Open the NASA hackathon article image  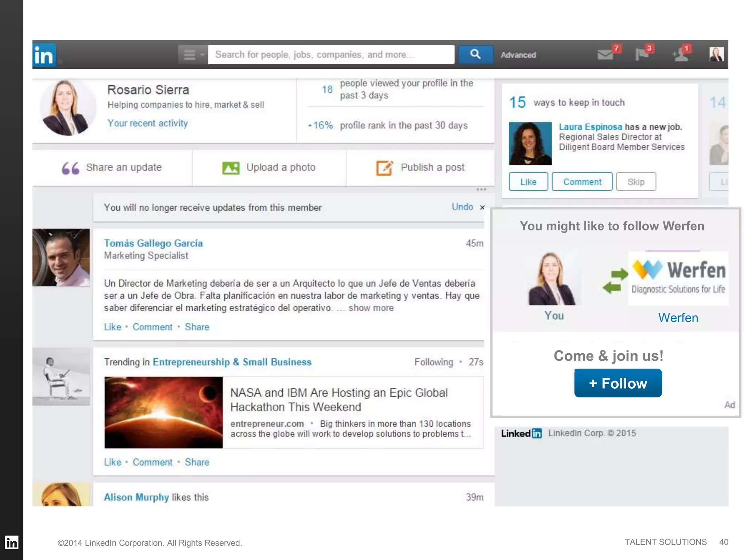[163, 412]
